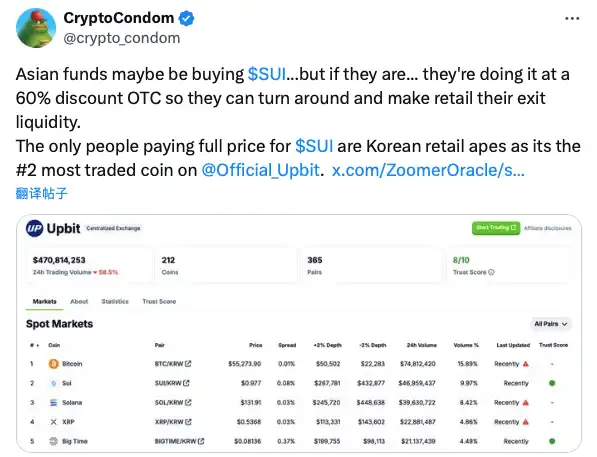Click the blue verified badge icon
This screenshot has width=597, height=457.
[186, 18]
